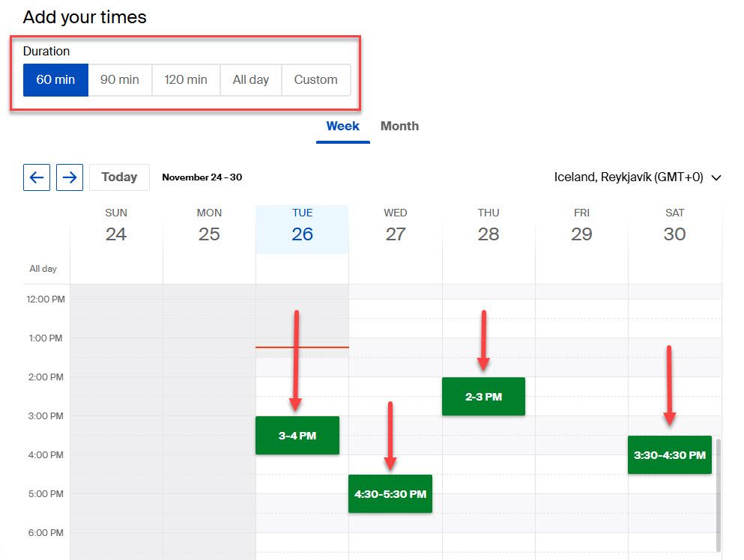Enable the All day duration option
744x560 pixels.
pyautogui.click(x=249, y=79)
